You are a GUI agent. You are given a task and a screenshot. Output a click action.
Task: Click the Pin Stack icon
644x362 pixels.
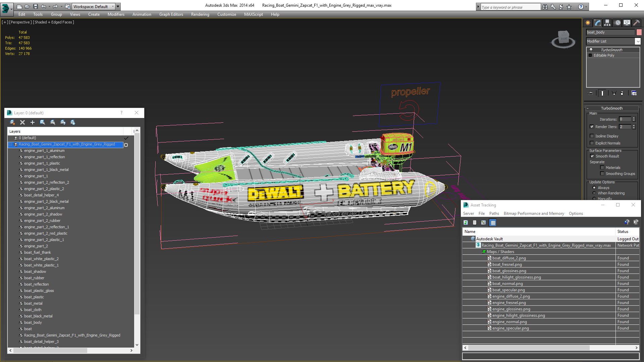coord(591,93)
